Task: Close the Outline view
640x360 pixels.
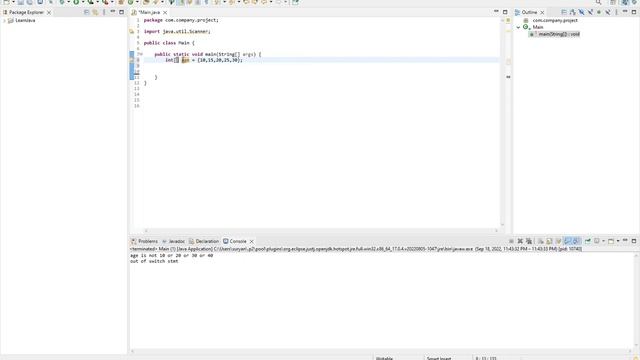Action: tap(542, 13)
